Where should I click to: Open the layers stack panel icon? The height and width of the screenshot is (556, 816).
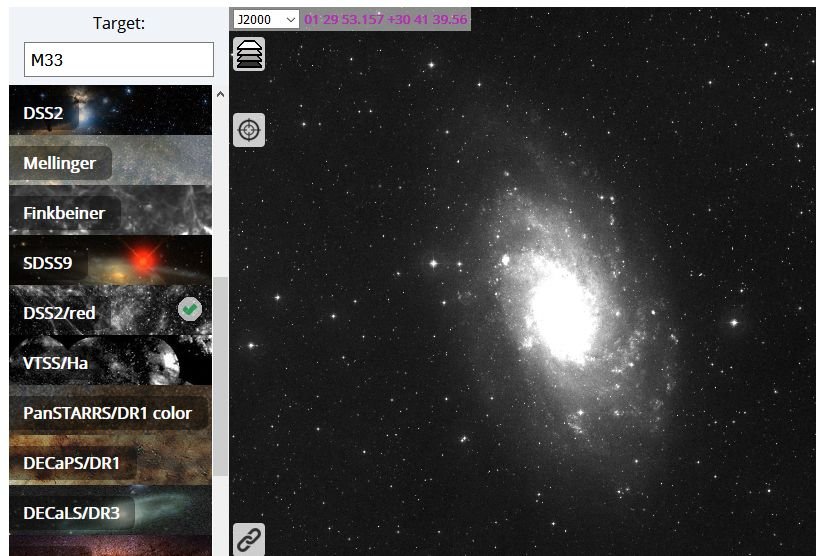pyautogui.click(x=249, y=54)
